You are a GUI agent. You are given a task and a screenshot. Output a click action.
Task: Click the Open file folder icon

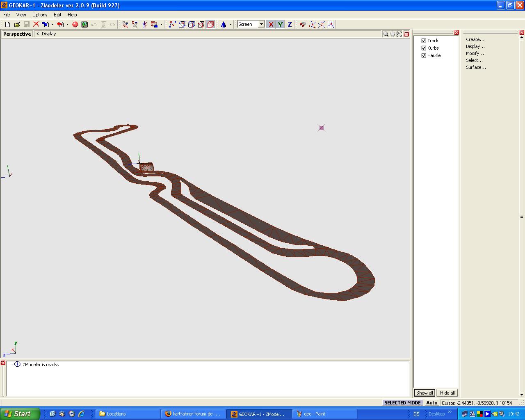coord(17,25)
